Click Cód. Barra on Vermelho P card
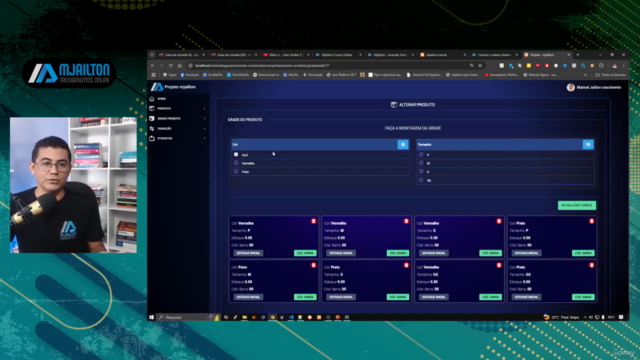This screenshot has height=360, width=640. [x=305, y=253]
